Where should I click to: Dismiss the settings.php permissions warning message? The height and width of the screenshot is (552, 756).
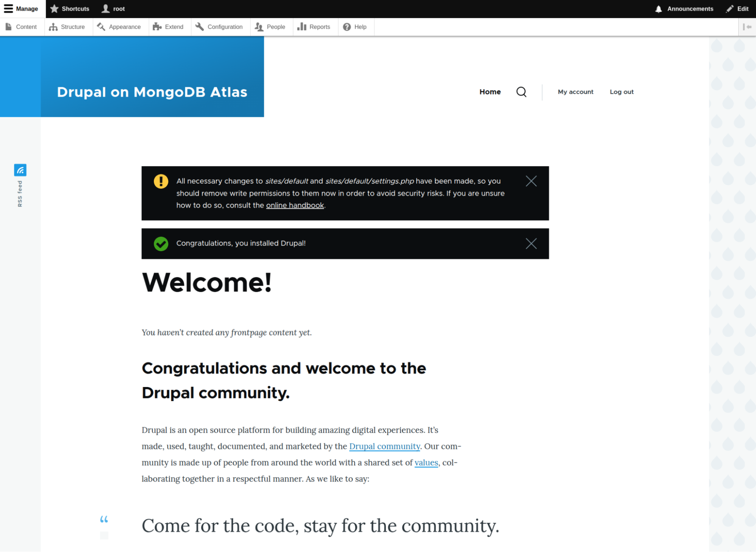(531, 181)
